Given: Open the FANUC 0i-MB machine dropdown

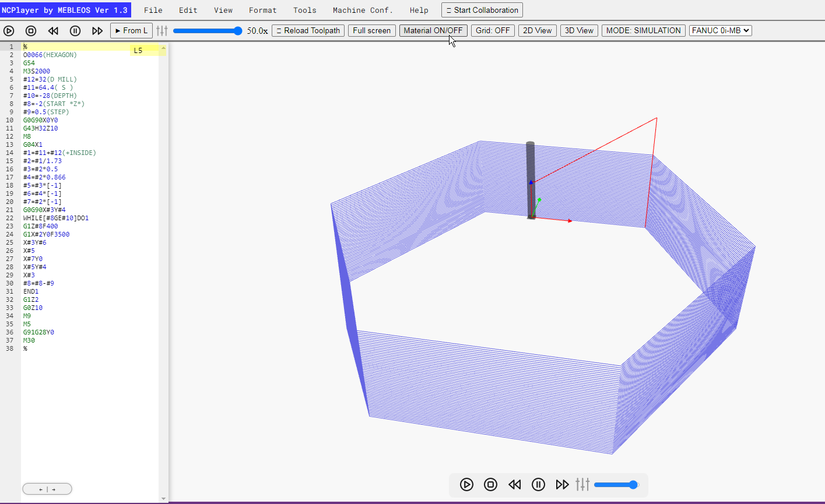Looking at the screenshot, I should (721, 30).
